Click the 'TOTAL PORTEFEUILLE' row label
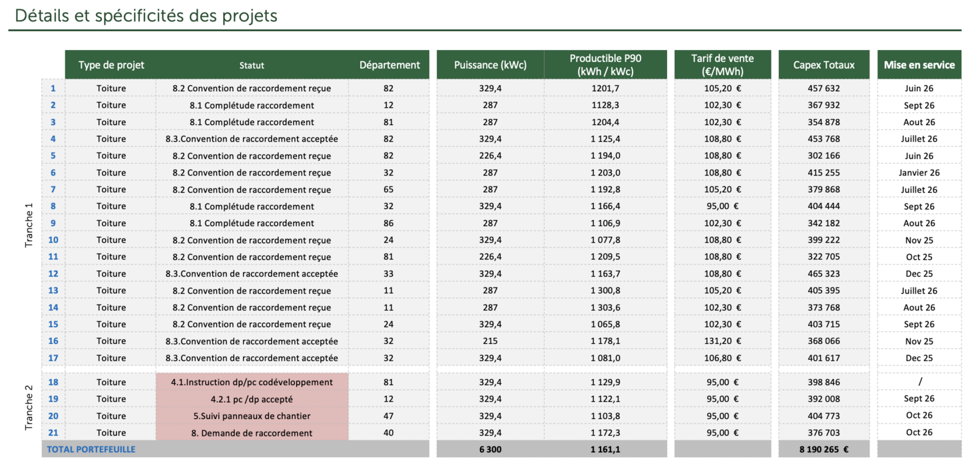Viewport: 980px width, 463px height. tap(91, 449)
